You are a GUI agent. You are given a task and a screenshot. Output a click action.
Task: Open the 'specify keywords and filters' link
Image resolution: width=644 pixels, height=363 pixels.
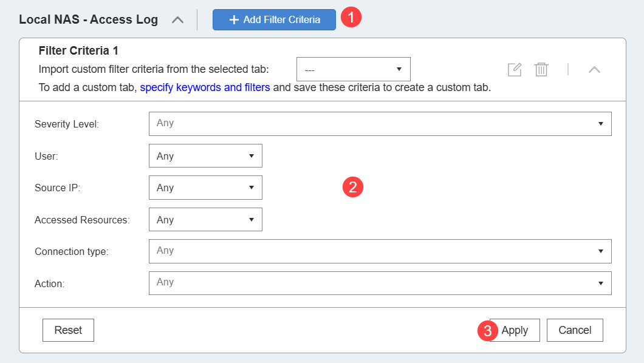[x=205, y=87]
